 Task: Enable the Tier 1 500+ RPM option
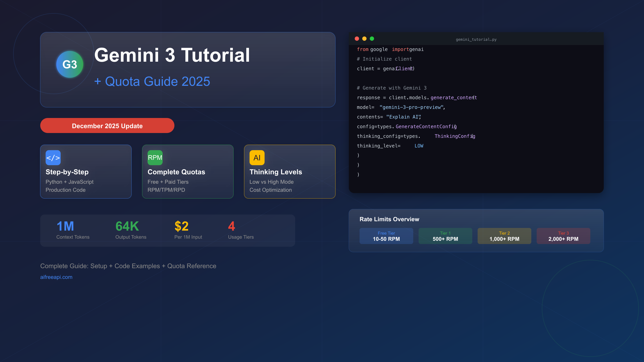[x=445, y=236]
